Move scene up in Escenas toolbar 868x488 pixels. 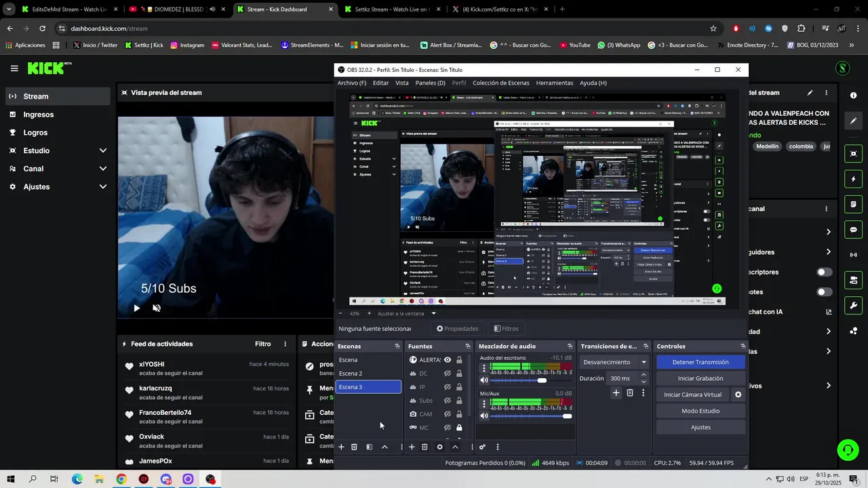pos(384,447)
